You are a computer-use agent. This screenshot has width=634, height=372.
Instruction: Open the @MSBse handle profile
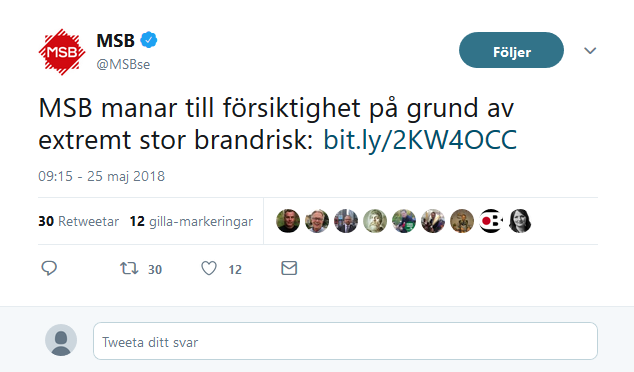[123, 64]
